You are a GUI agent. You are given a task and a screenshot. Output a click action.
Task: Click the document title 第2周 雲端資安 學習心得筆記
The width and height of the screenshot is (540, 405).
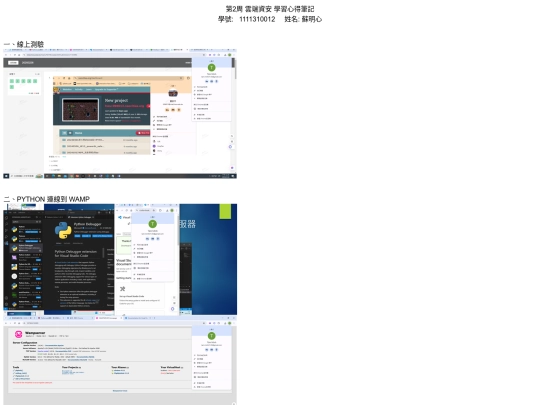[270, 9]
